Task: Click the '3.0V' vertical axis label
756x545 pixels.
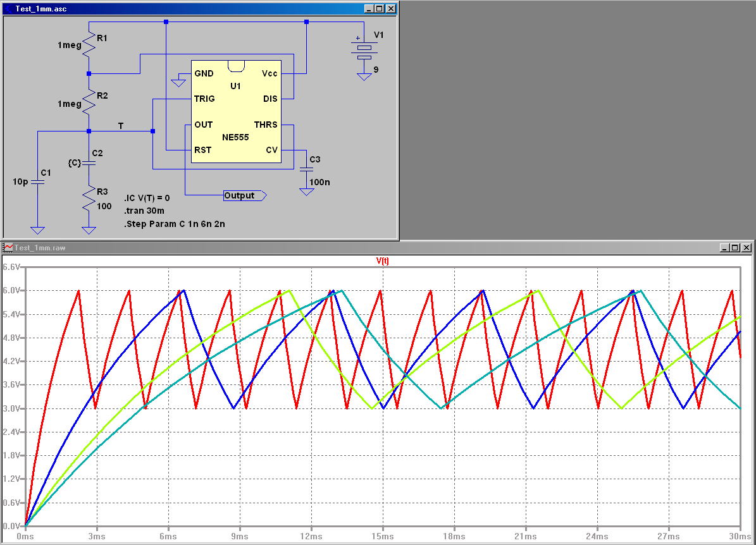Action: 11,408
